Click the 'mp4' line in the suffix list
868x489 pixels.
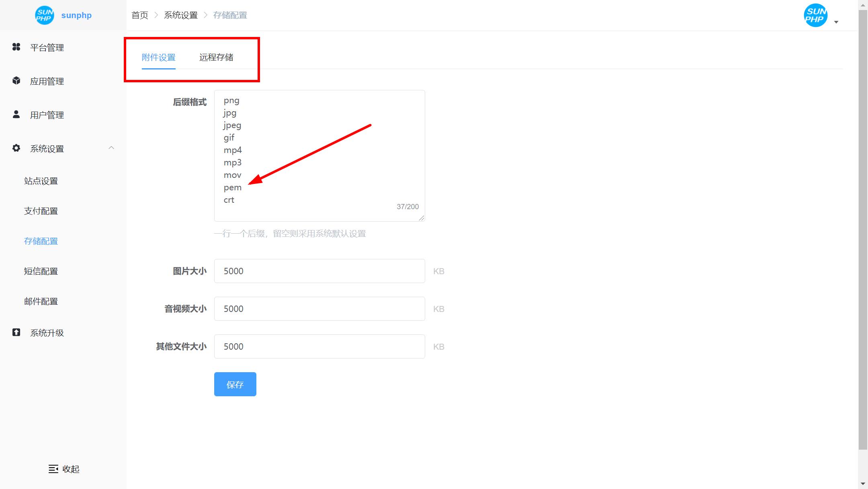coord(233,150)
